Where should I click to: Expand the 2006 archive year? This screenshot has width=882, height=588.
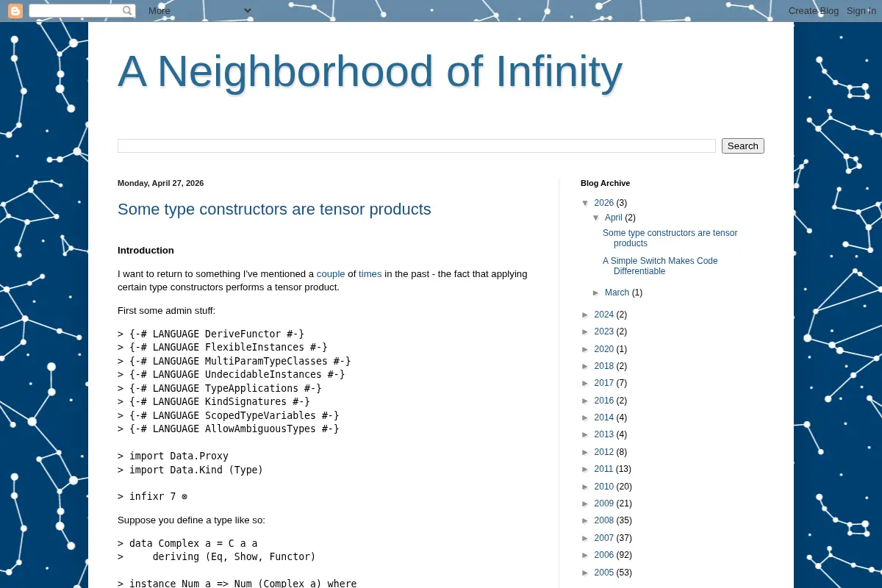[x=586, y=556]
